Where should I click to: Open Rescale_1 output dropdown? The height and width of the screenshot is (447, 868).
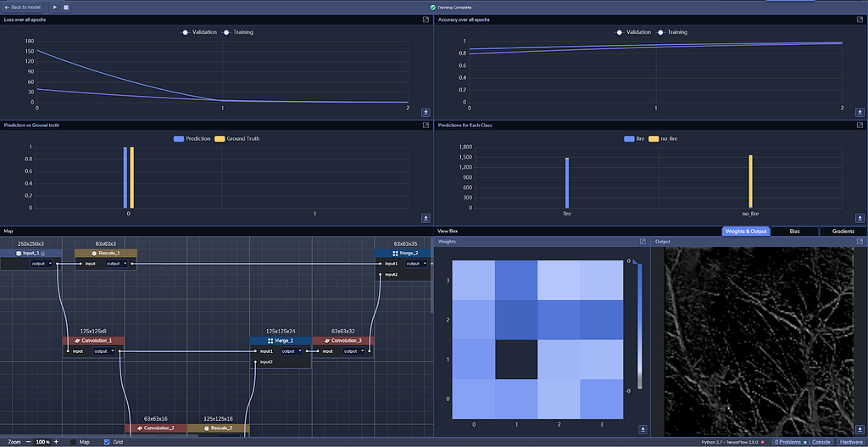click(x=116, y=264)
